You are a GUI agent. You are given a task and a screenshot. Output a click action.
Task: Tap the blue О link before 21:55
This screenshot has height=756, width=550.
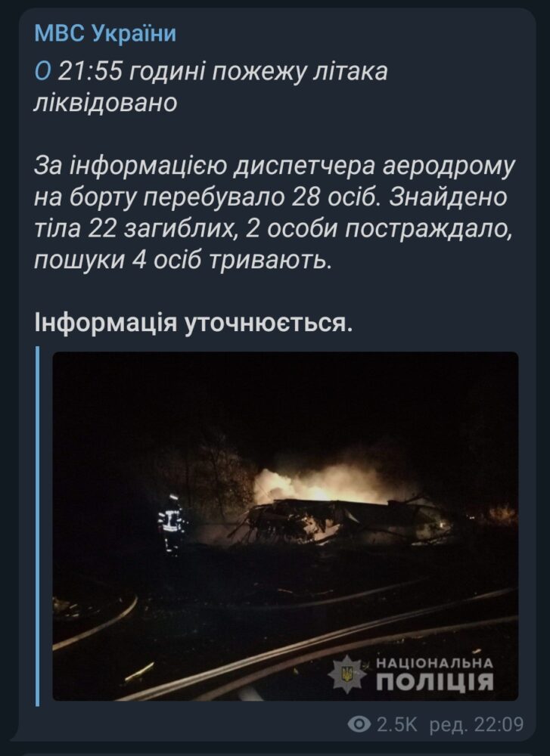coord(42,73)
